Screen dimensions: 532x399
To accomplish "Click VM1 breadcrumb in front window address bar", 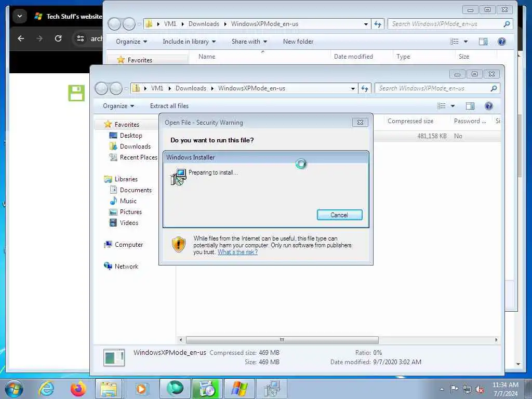I will pos(157,88).
